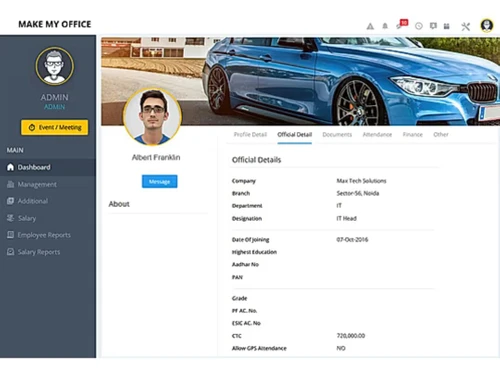Open Dashboard in the sidebar
The width and height of the screenshot is (500, 375).
click(48, 167)
